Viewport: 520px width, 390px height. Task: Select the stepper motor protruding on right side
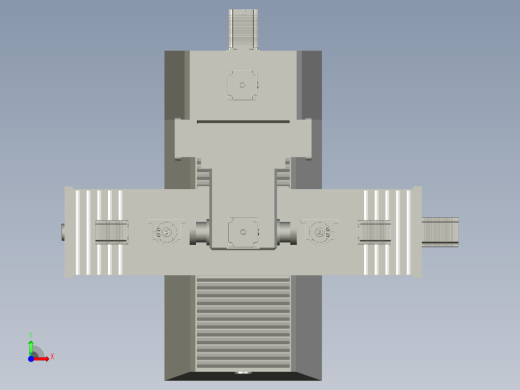point(440,232)
